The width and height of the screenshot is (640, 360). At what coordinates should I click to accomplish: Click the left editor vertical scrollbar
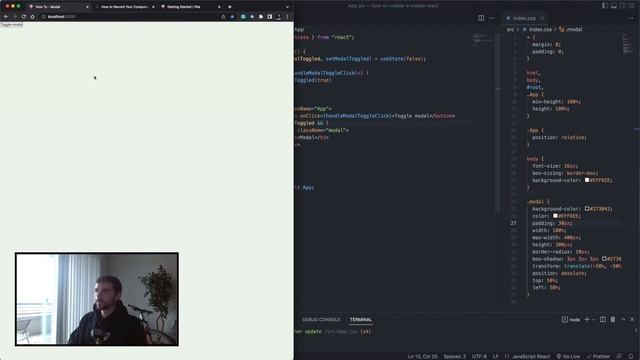(x=498, y=122)
